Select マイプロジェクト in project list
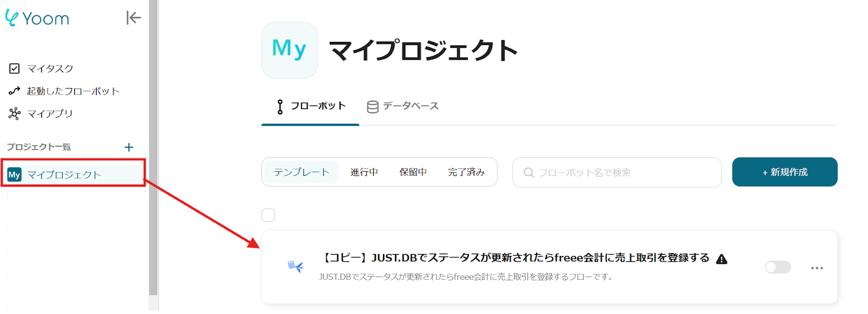The width and height of the screenshot is (868, 314). coord(73,174)
